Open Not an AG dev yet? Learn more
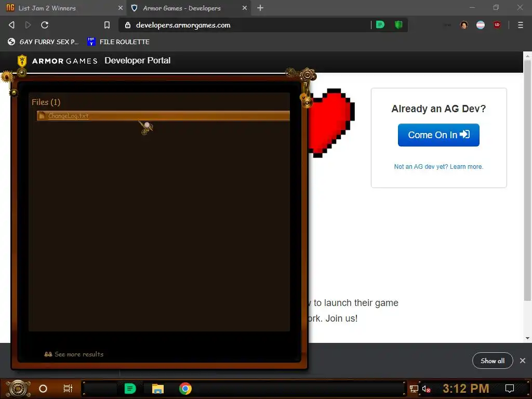 pos(438,167)
